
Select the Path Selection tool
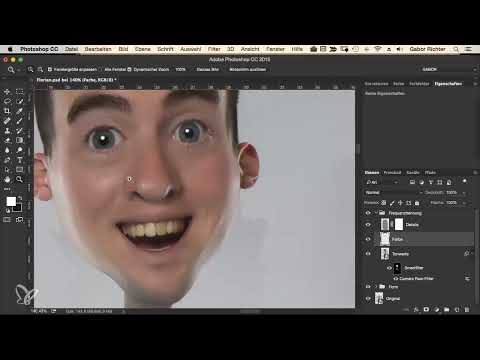(x=7, y=170)
